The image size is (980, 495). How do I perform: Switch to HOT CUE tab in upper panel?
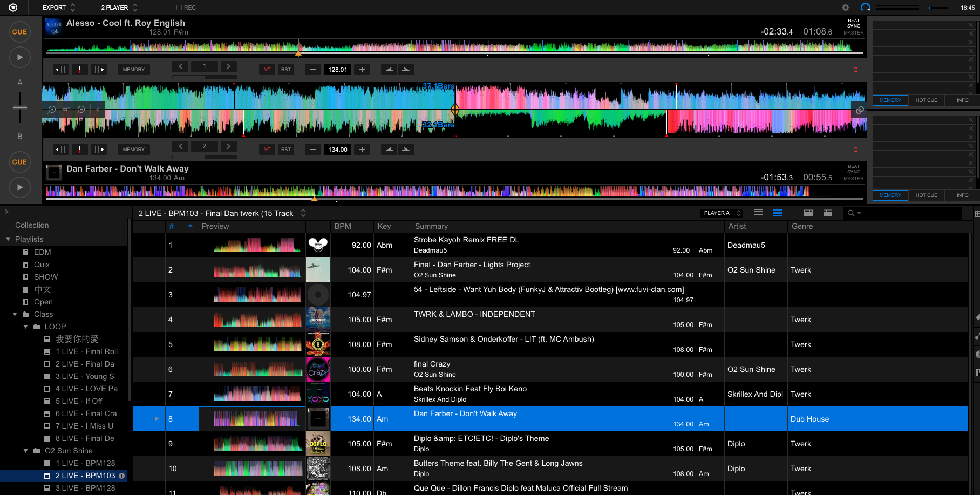tap(926, 100)
